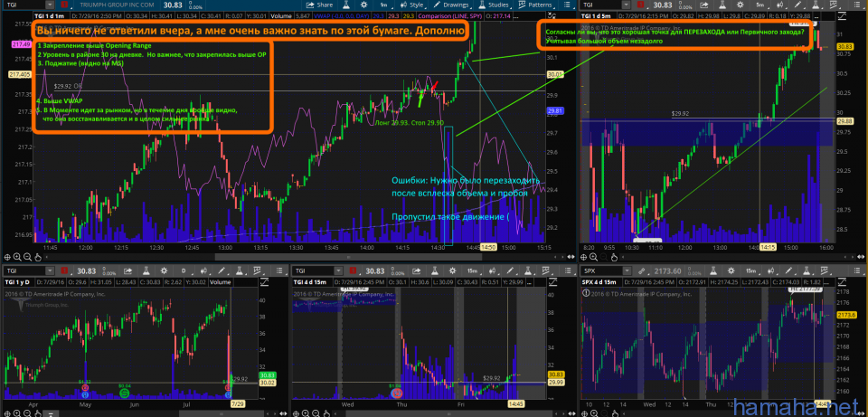Click share icon in TGI 1y D chart

[x=127, y=270]
